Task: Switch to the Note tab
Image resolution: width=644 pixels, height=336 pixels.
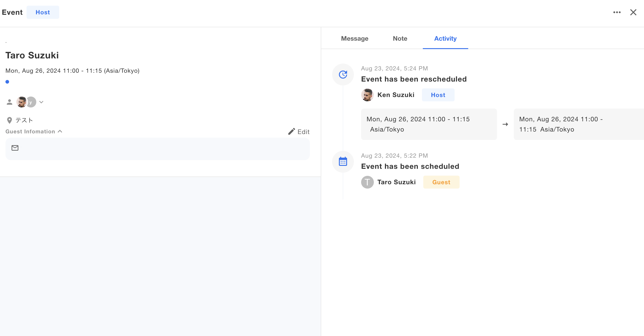Action: click(400, 38)
